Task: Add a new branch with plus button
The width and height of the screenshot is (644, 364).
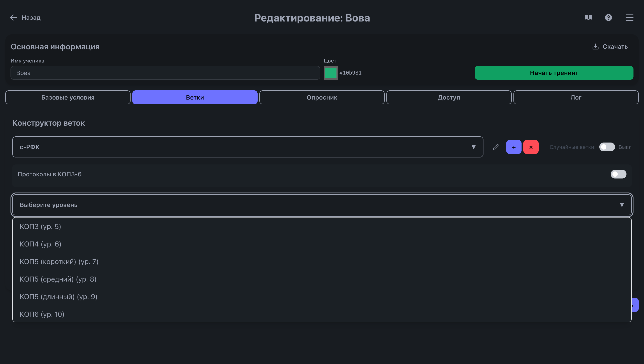Action: tap(513, 147)
